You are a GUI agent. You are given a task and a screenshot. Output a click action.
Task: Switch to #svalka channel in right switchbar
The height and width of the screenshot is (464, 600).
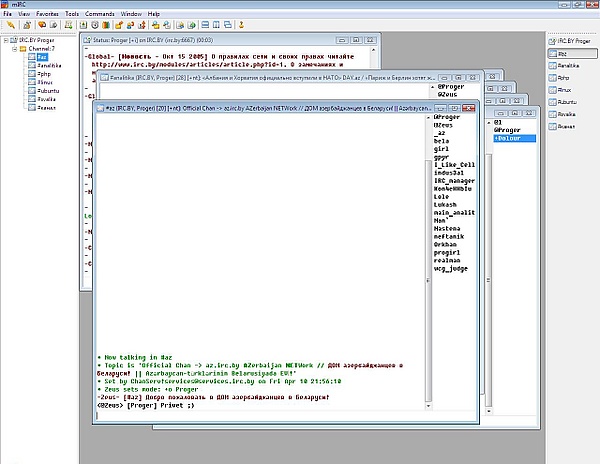coord(567,113)
